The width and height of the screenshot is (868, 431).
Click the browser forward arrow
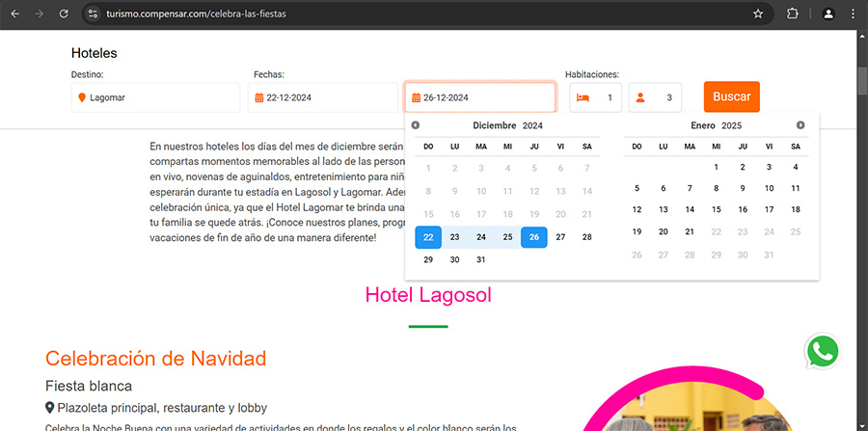pyautogui.click(x=39, y=13)
